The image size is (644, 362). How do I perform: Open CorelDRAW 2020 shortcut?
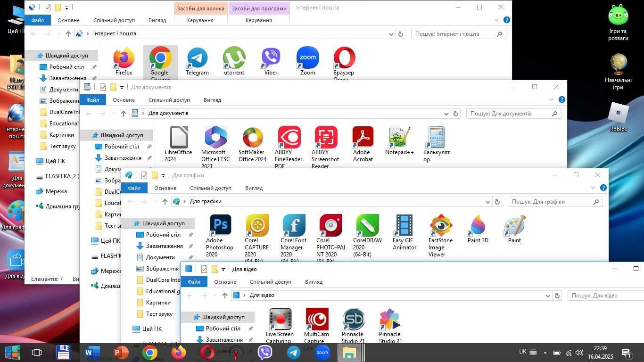coord(367,236)
